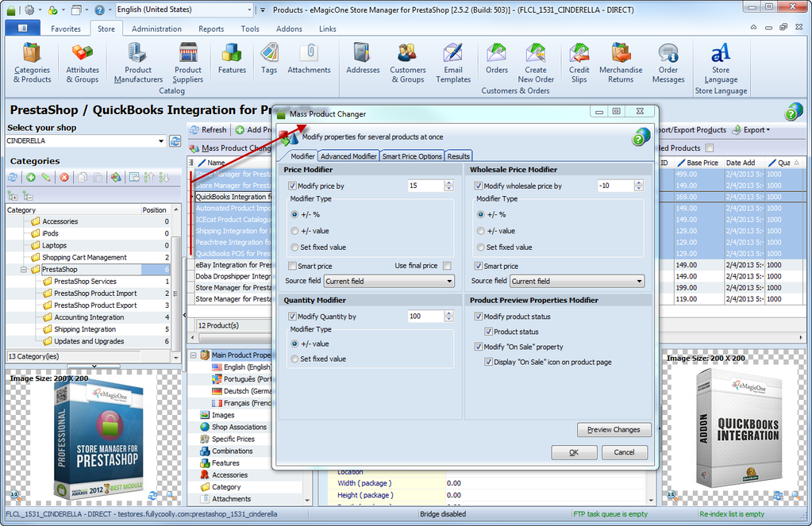Screen dimensions: 812x526
Task: Collapse Main Product Properties tree node
Action: pos(193,355)
